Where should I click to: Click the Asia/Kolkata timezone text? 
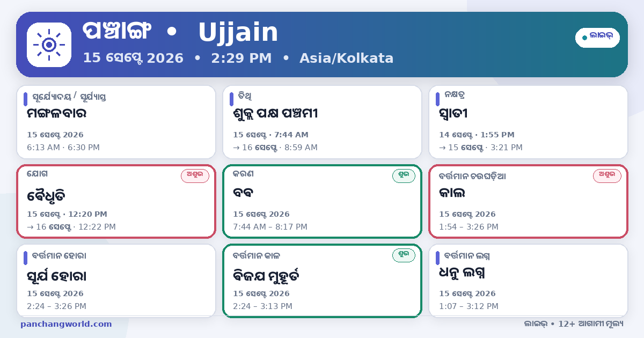[x=347, y=58]
